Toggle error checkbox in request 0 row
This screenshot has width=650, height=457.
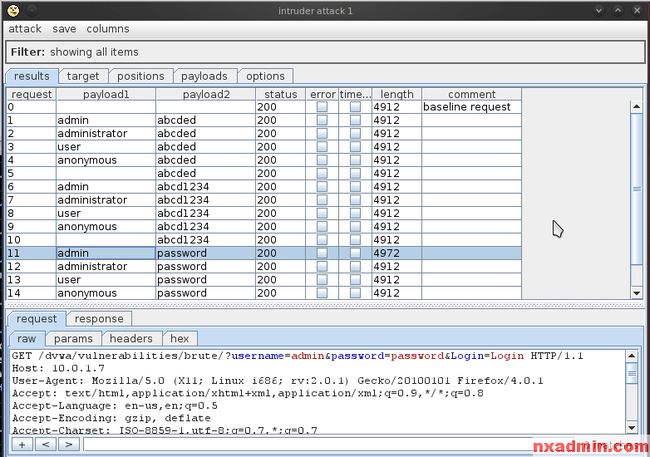(x=322, y=107)
